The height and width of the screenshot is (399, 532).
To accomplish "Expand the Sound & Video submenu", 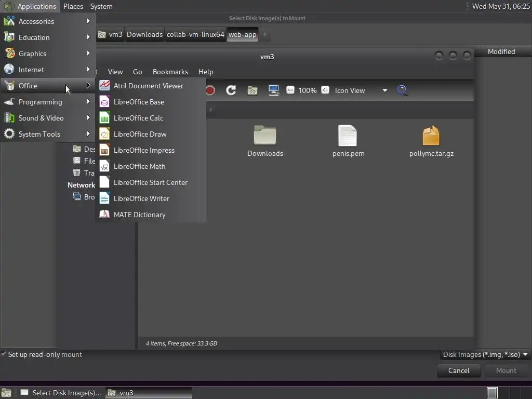I will (x=48, y=118).
